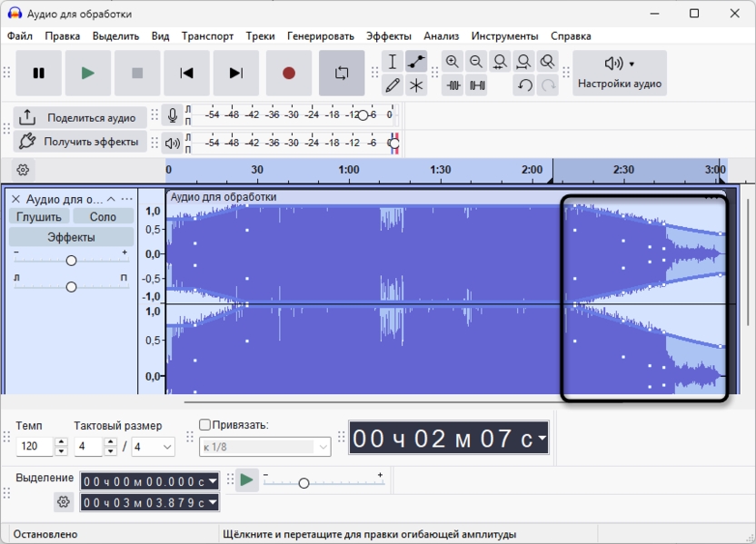Enable the Привязать snapping checkbox

pos(205,425)
